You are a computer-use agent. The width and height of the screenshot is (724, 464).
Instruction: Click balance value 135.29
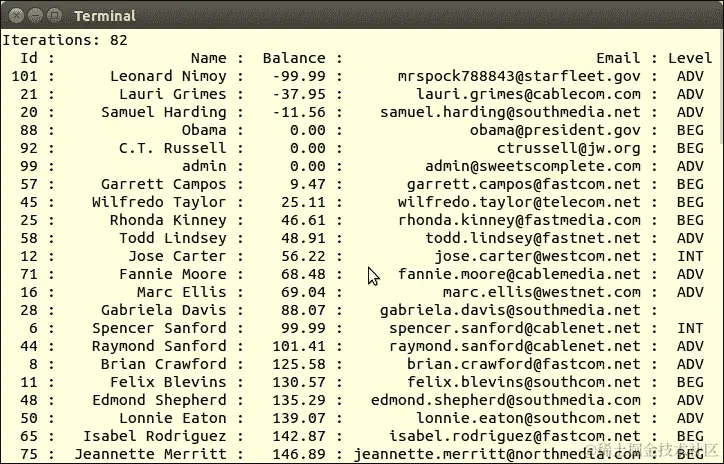click(299, 400)
